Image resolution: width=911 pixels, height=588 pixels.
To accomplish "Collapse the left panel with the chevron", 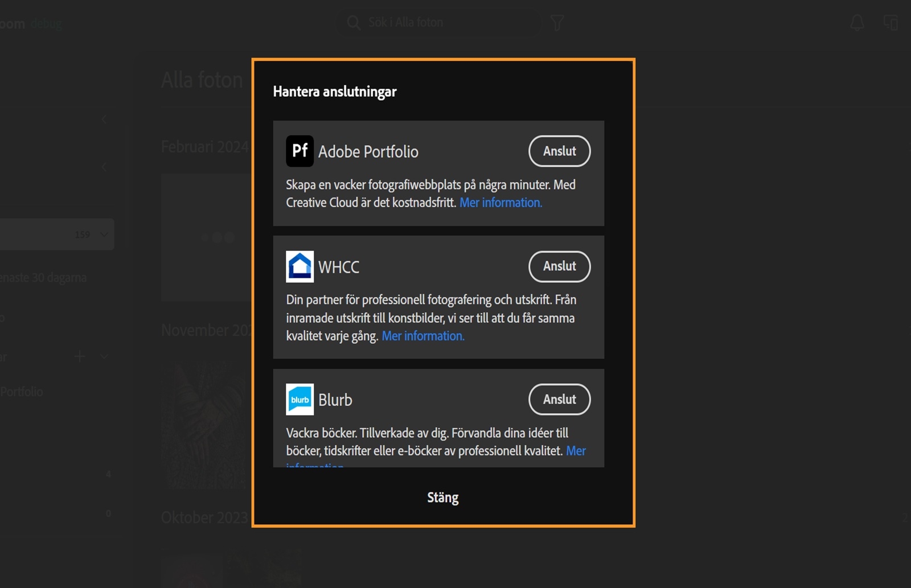I will click(x=104, y=119).
